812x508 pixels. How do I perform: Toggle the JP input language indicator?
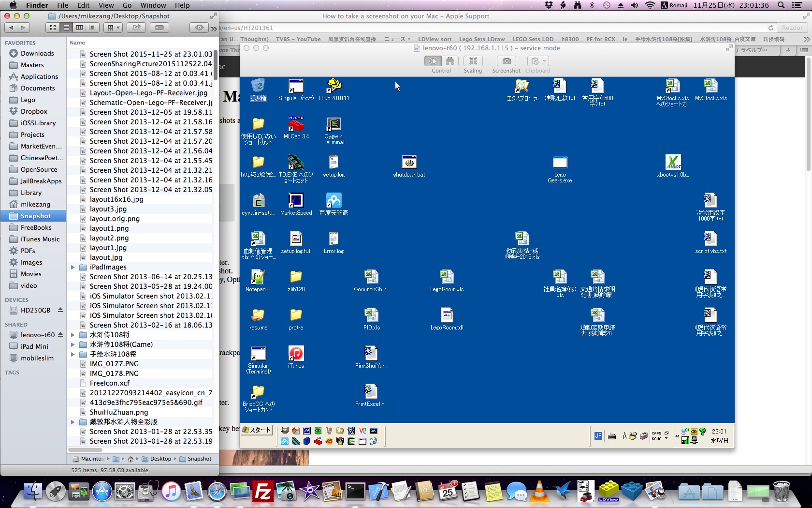598,436
